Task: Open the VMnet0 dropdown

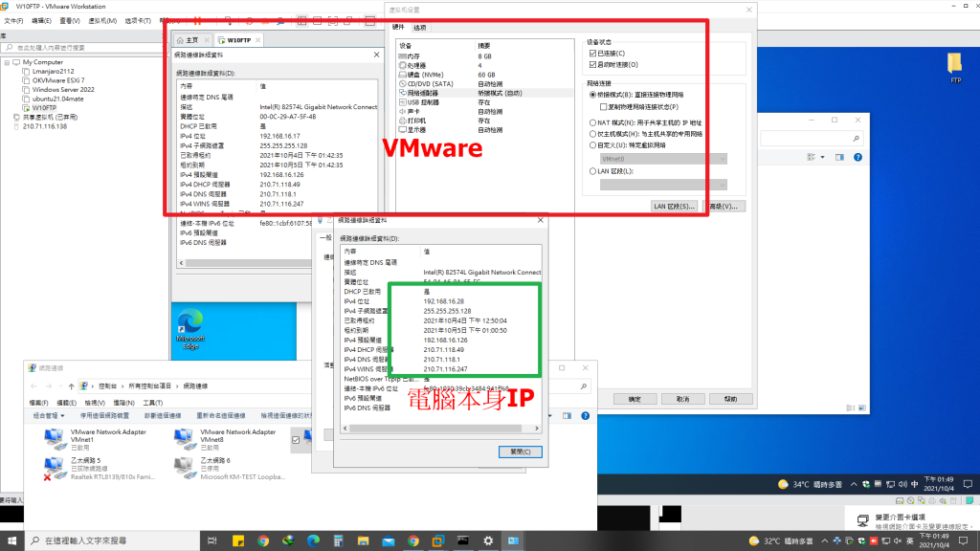Action: [663, 159]
